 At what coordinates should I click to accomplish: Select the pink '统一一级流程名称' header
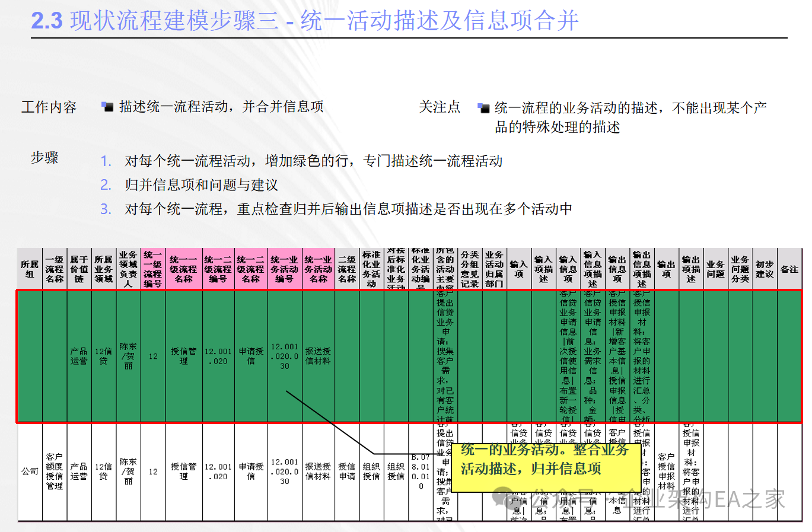click(x=184, y=269)
